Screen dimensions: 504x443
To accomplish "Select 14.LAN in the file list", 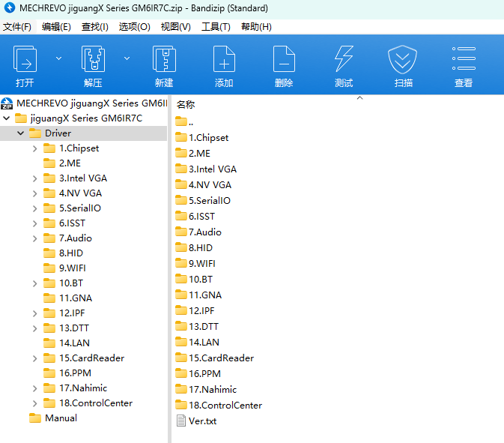I will point(198,343).
